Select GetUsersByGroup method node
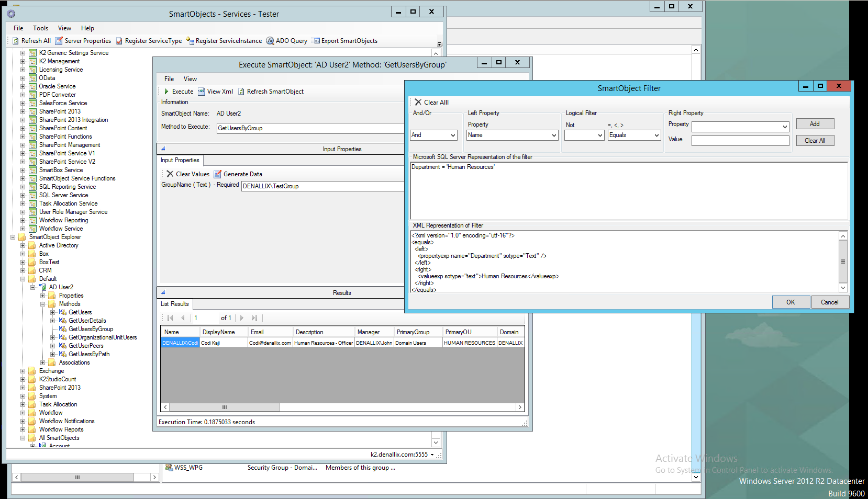The width and height of the screenshot is (868, 499). [91, 329]
